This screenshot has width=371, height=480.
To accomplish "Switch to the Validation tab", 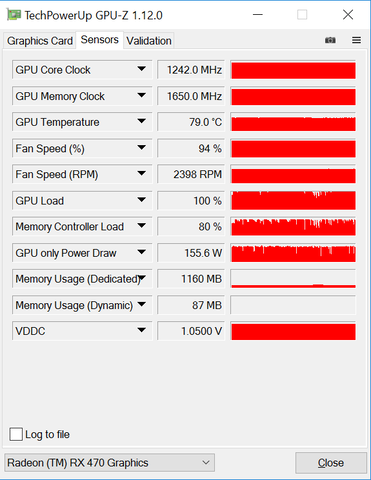I will (x=149, y=41).
